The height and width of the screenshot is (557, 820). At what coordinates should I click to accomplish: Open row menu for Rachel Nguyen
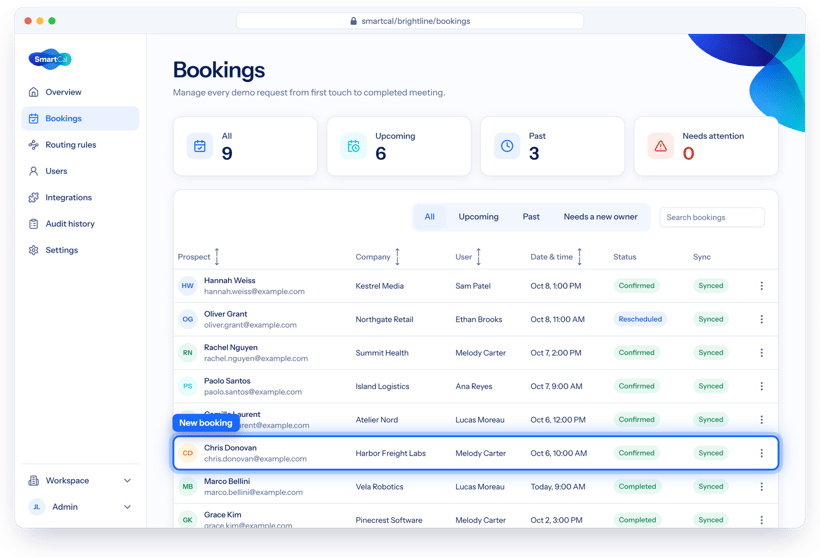pyautogui.click(x=761, y=353)
